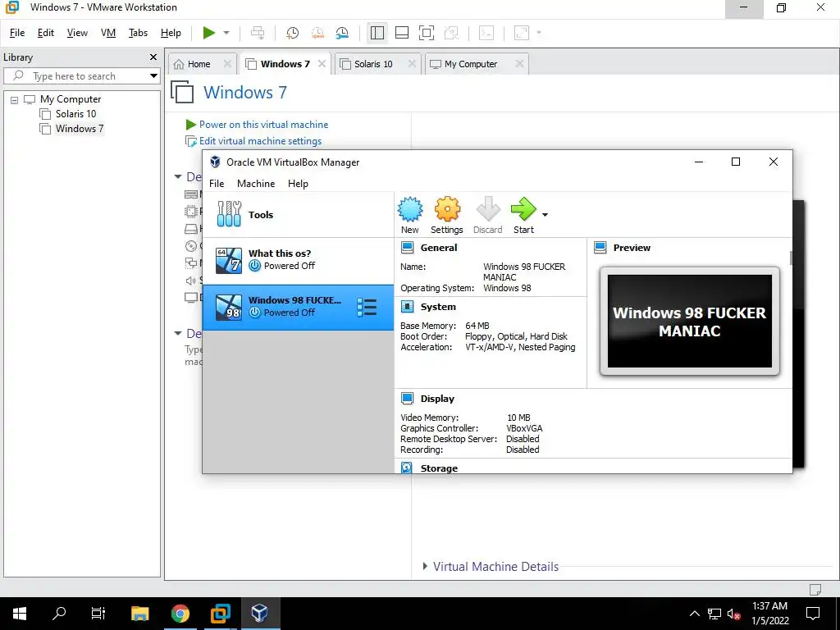Open the machine tools menu list icon
The image size is (840, 630).
[x=367, y=307]
